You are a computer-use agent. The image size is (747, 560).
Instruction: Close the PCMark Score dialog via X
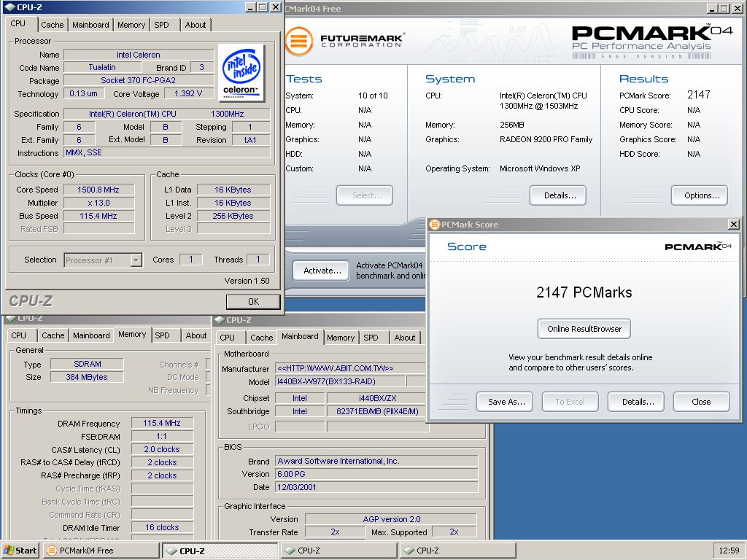click(733, 225)
